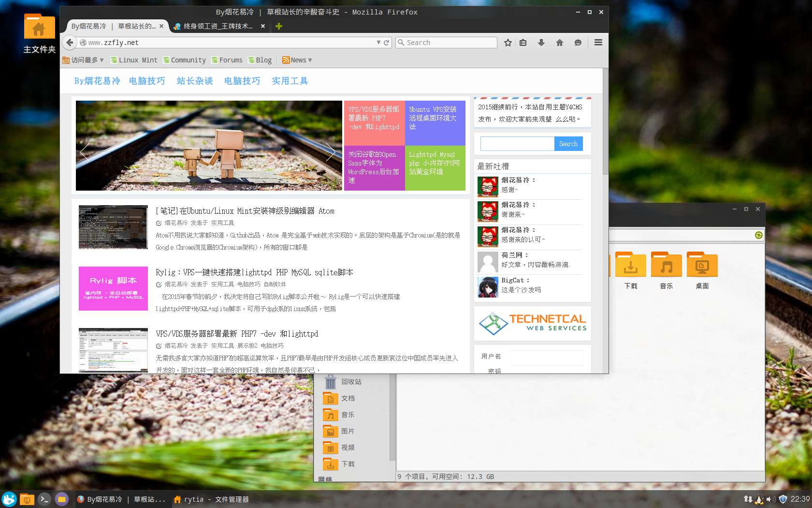Click the Rylig 脚本 pink thumbnail
This screenshot has width=812, height=508.
(113, 288)
